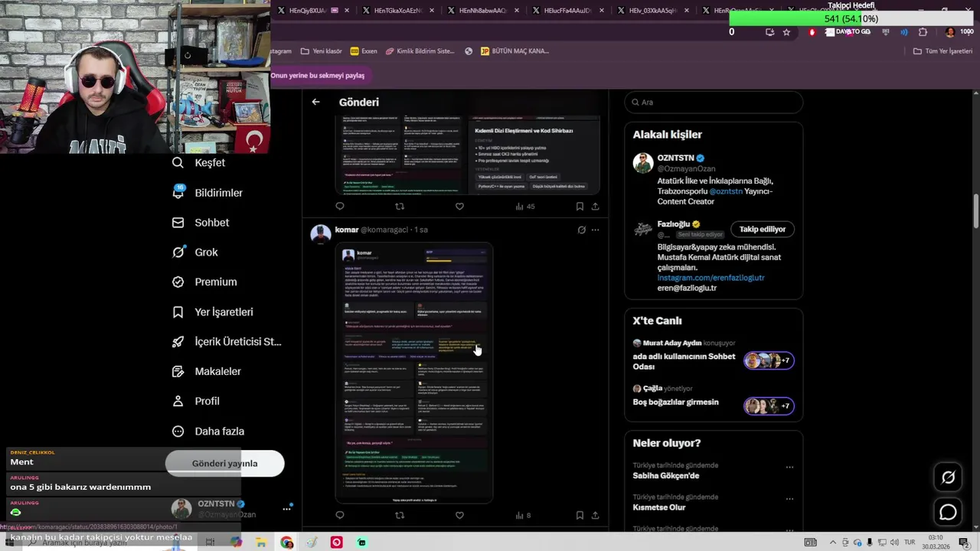Viewport: 980px width, 551px height.
Task: Open BÜTÜN MAÇ KANA... bookmark
Action: click(x=514, y=51)
